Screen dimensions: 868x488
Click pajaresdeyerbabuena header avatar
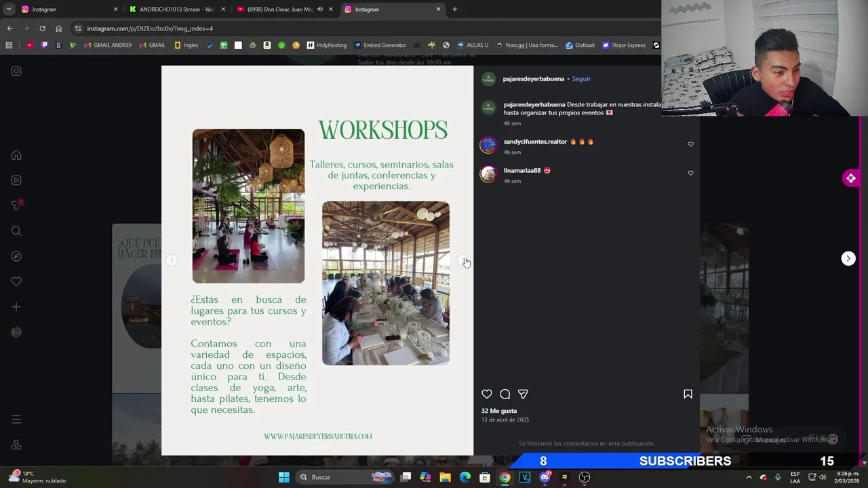tap(488, 79)
